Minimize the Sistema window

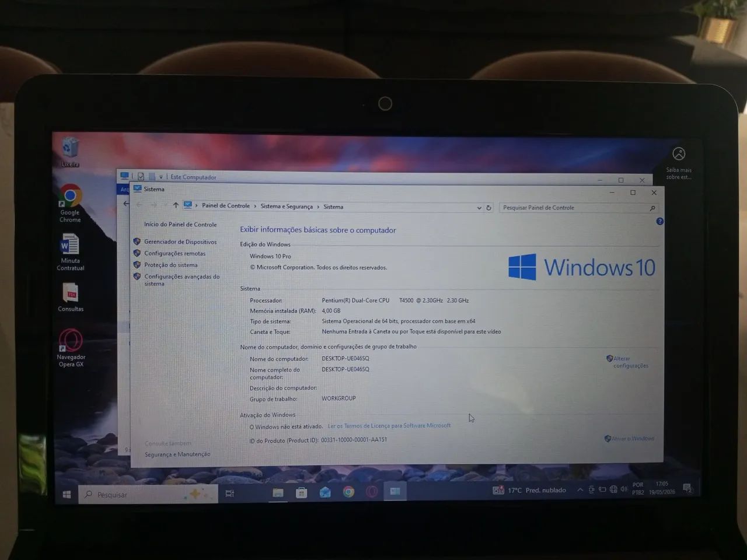point(612,192)
